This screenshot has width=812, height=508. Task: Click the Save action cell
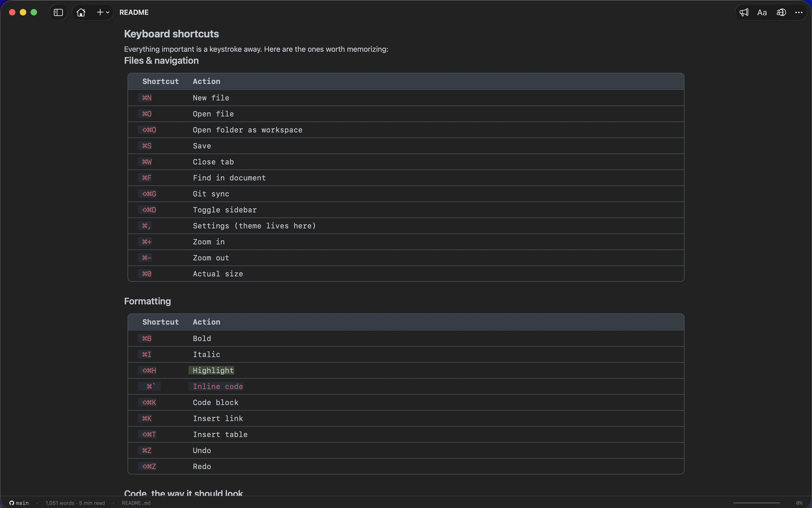coord(202,146)
